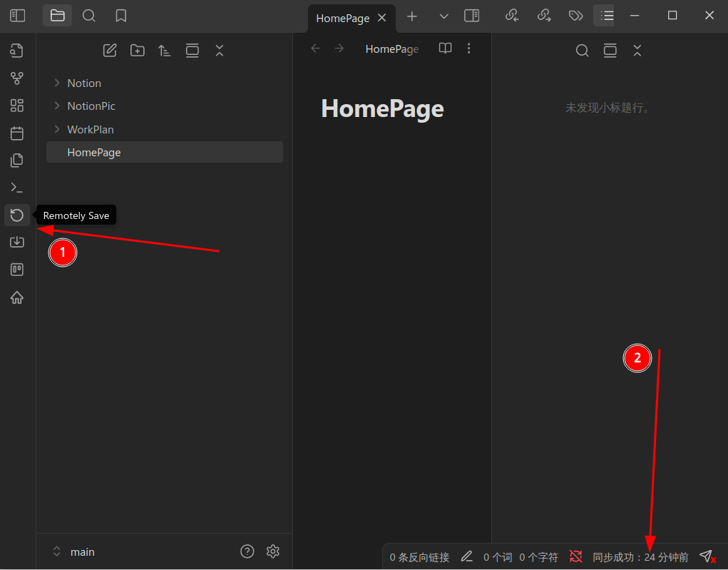Open the tab list dropdown arrow

point(444,16)
